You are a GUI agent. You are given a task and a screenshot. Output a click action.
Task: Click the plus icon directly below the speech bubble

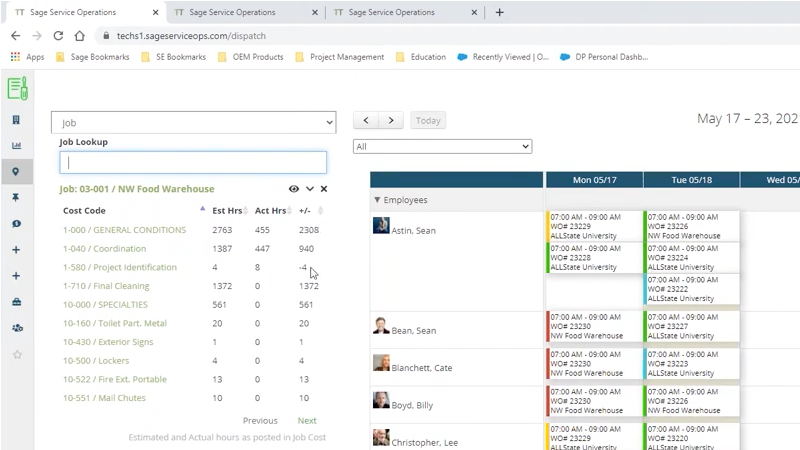pyautogui.click(x=16, y=249)
